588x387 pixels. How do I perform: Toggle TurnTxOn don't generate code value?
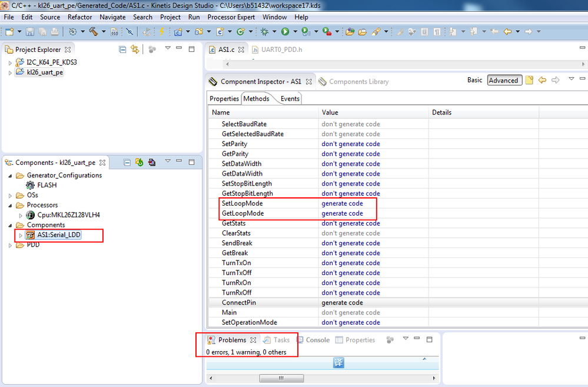pyautogui.click(x=351, y=263)
